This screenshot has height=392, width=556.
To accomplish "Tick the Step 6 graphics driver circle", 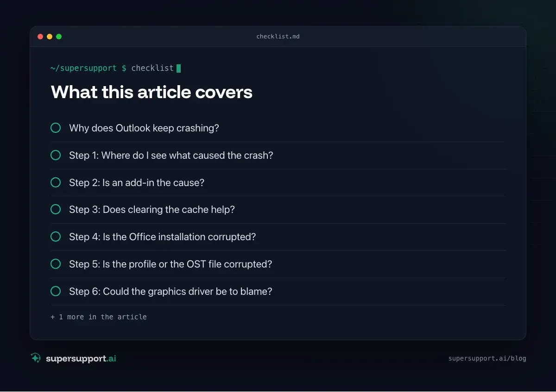I will (x=56, y=291).
